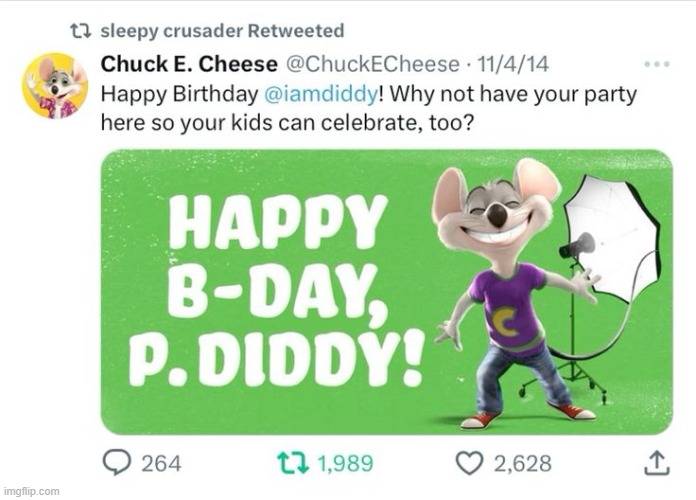696x500 pixels.
Task: Open the Chuck E. Cheese profile avatar
Action: [55, 86]
